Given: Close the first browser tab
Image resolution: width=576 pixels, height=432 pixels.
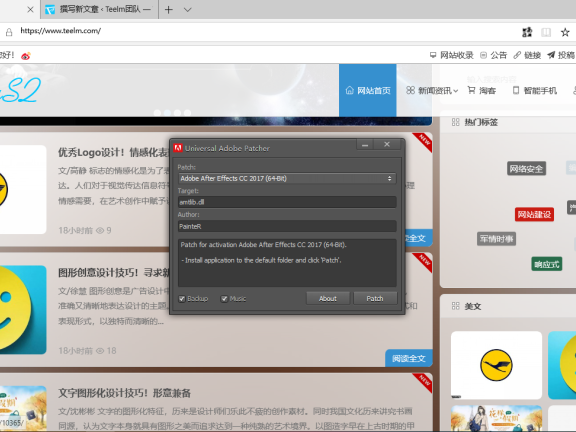Looking at the screenshot, I should coord(30,10).
